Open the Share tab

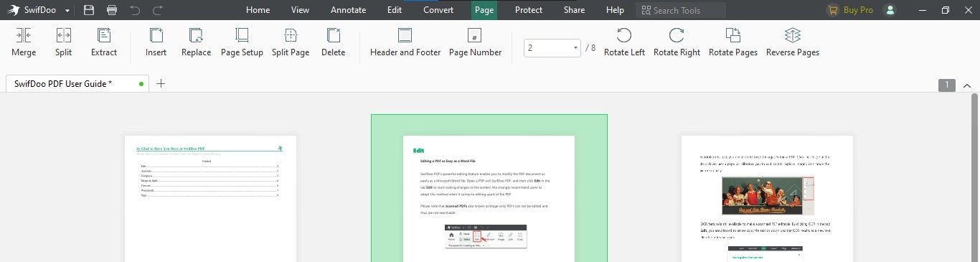[x=574, y=10]
